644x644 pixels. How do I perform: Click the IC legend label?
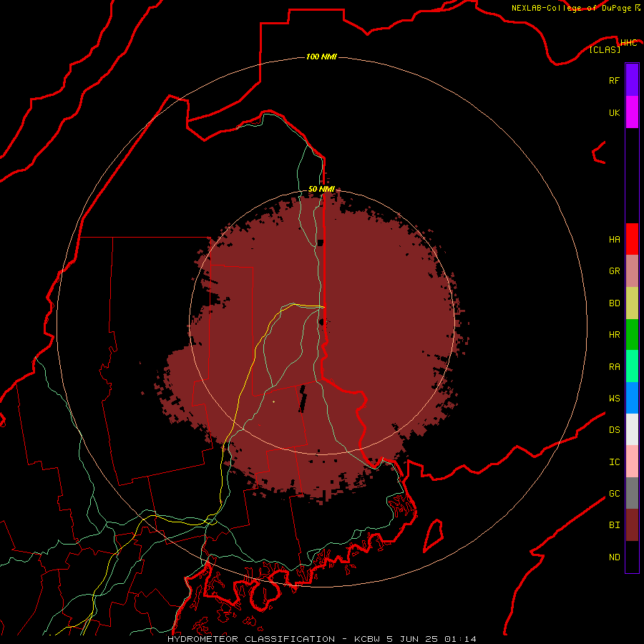(x=614, y=462)
